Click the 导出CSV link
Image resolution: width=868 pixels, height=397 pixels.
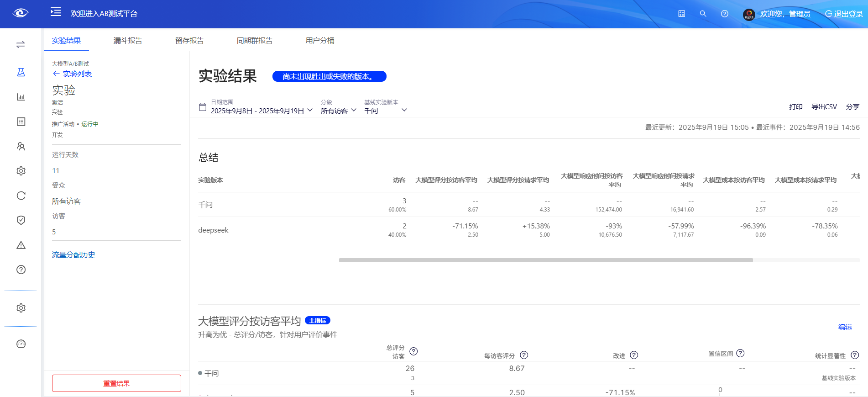click(x=824, y=107)
